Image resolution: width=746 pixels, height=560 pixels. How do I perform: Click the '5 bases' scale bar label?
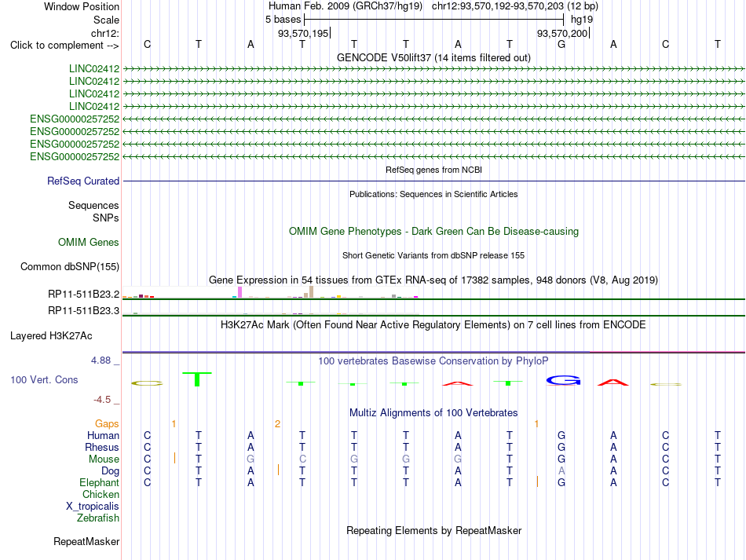[283, 20]
